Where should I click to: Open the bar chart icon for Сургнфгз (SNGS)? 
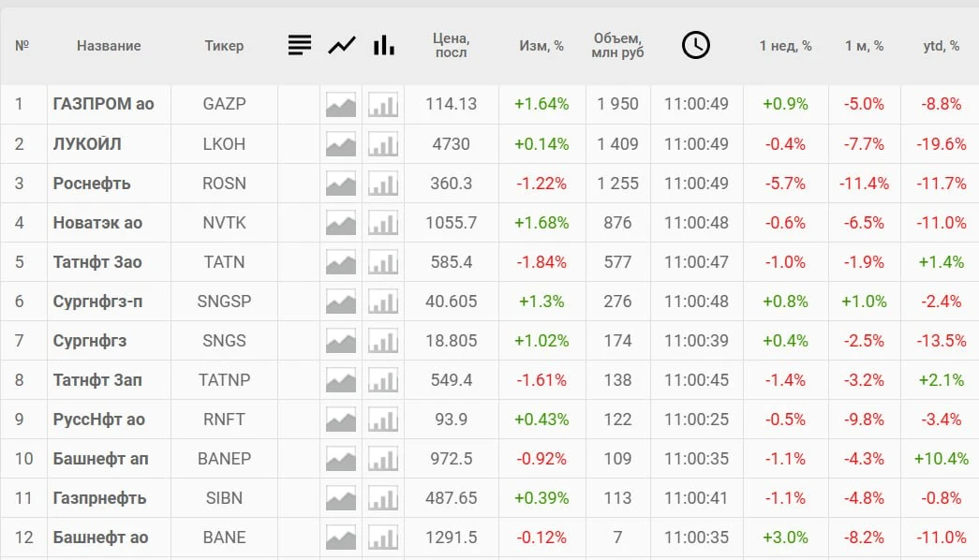click(x=383, y=341)
